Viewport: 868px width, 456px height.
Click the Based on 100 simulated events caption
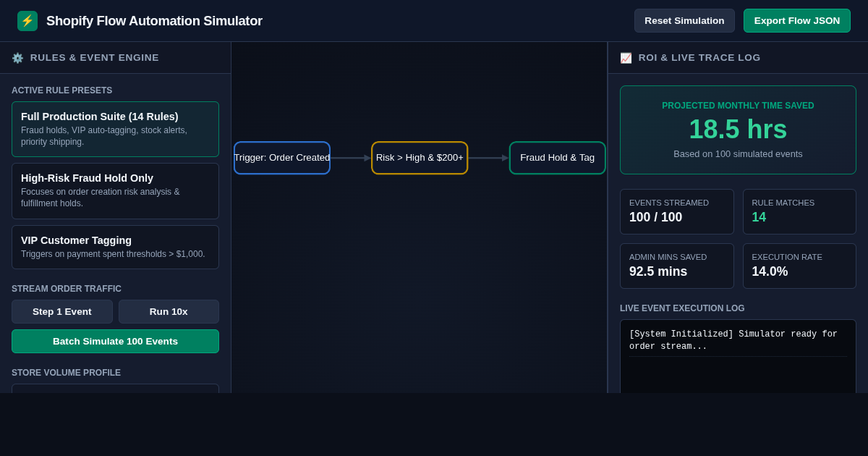click(738, 154)
